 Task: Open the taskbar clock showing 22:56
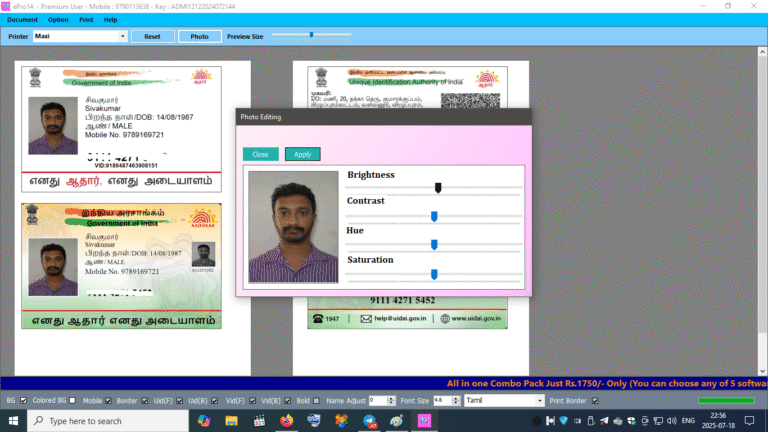[719, 421]
